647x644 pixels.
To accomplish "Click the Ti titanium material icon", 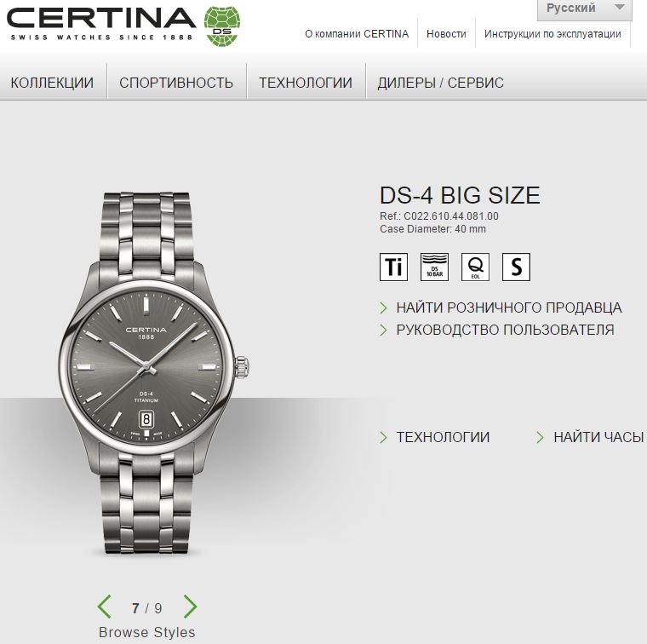I will click(393, 267).
